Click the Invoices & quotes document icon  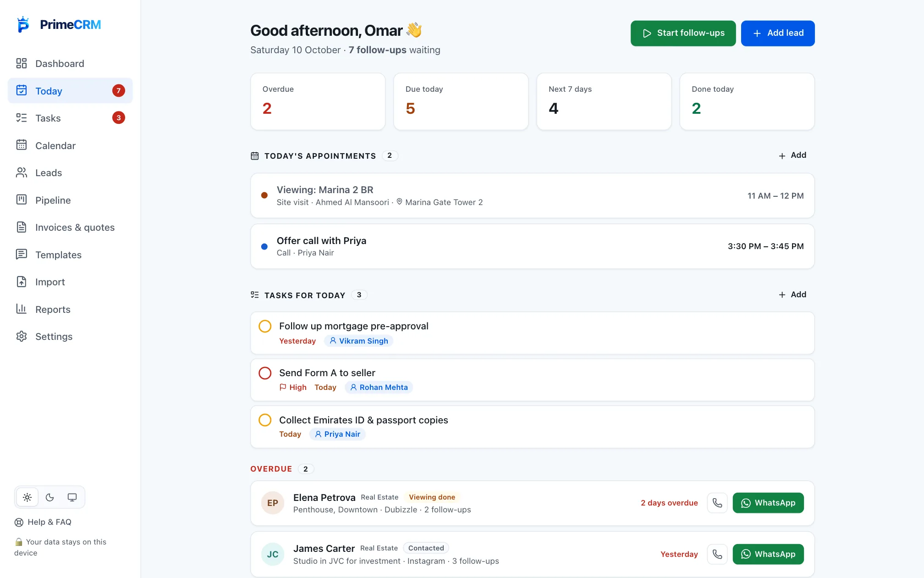[x=22, y=227]
